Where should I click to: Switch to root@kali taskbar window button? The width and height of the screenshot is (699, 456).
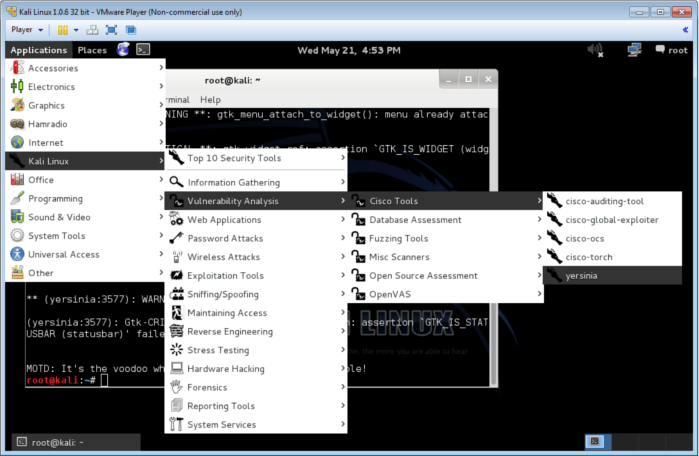click(x=50, y=441)
